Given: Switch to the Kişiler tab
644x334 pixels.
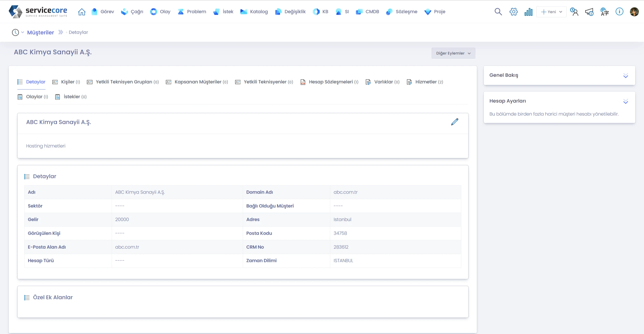Looking at the screenshot, I should click(x=66, y=82).
